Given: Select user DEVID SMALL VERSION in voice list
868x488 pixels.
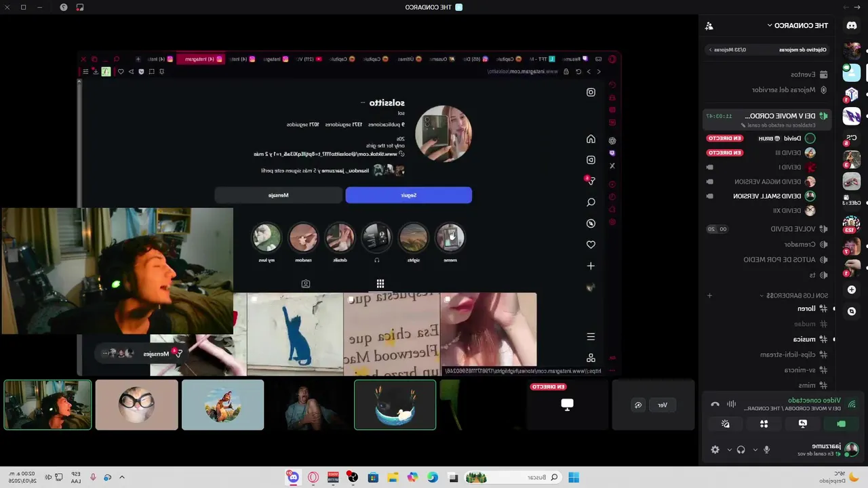Looking at the screenshot, I should click(763, 196).
